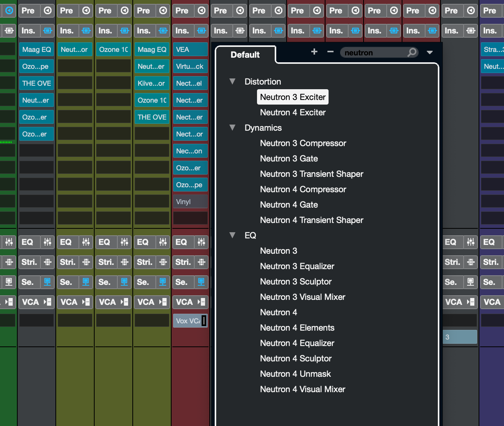Screen dimensions: 504x426
Task: Select the Default tab in the plugin selector
Action: point(245,55)
